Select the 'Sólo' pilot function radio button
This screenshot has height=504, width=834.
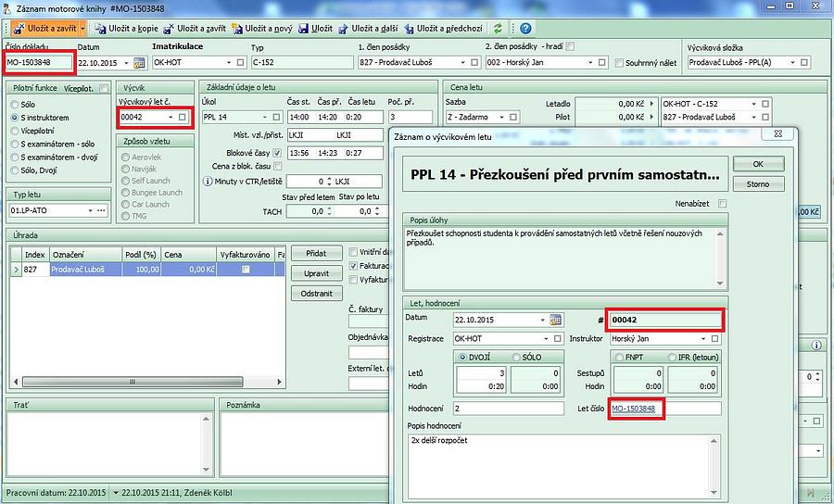pyautogui.click(x=14, y=105)
